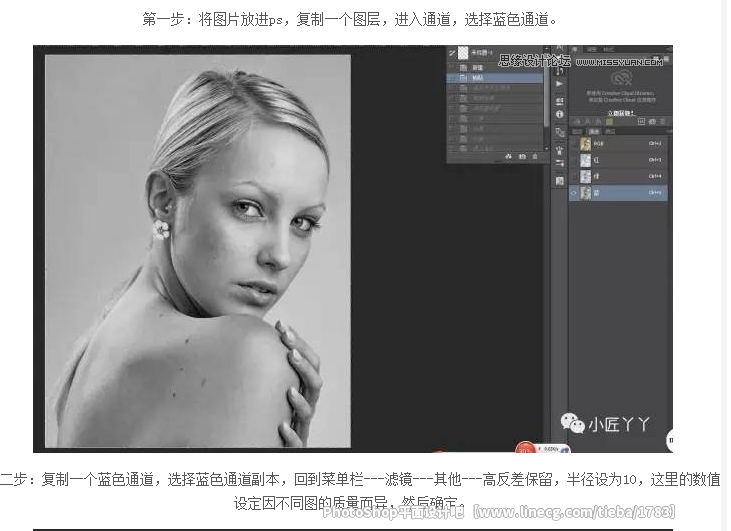Open Actions panel via play-arrow dock icon
Screen dimensions: 731x531
click(559, 84)
